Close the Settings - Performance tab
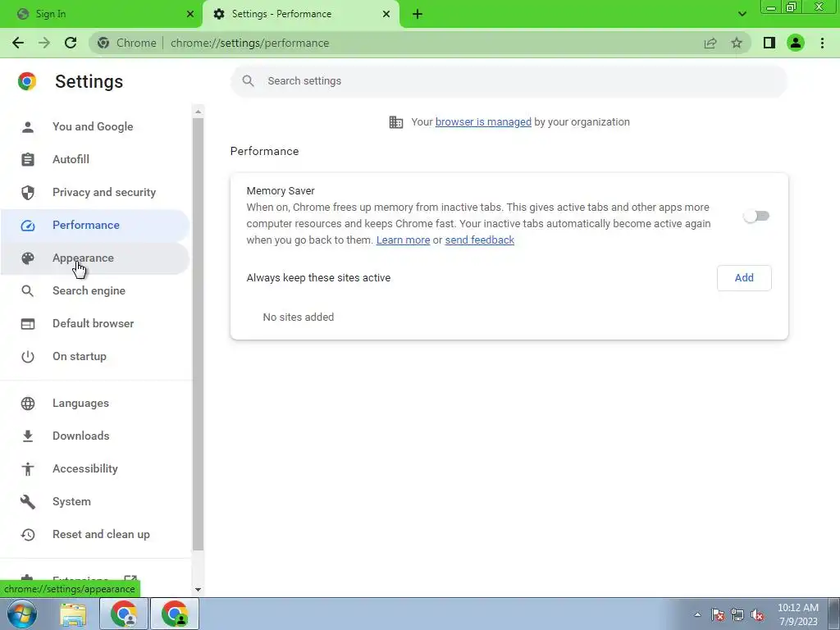 pos(386,14)
